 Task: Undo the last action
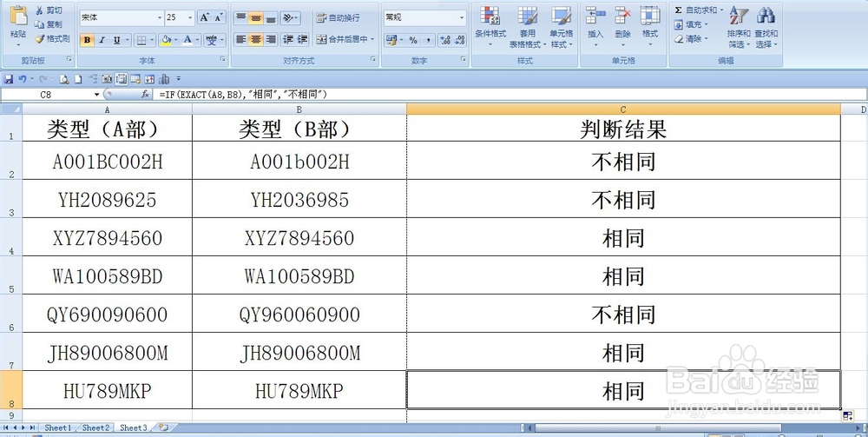(23, 79)
